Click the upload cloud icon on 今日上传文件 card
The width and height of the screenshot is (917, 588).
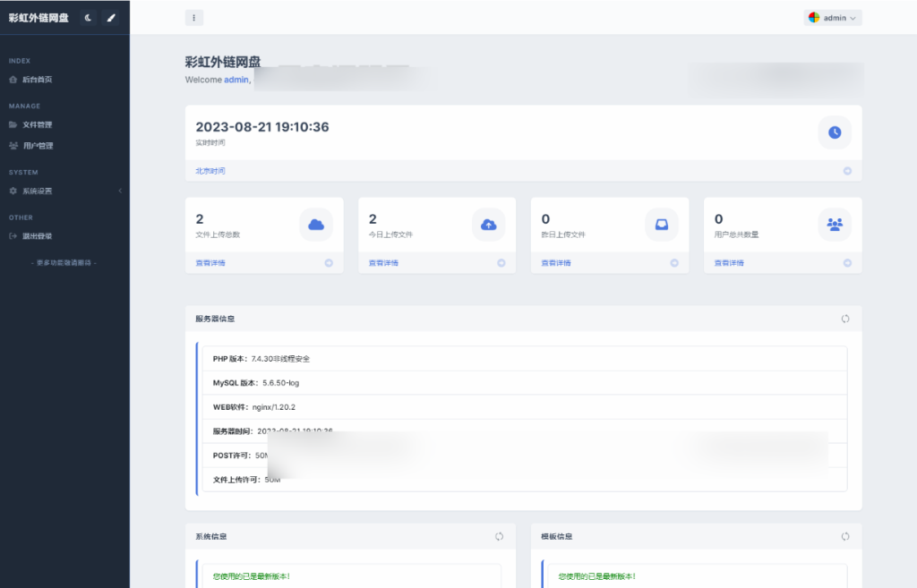point(489,225)
